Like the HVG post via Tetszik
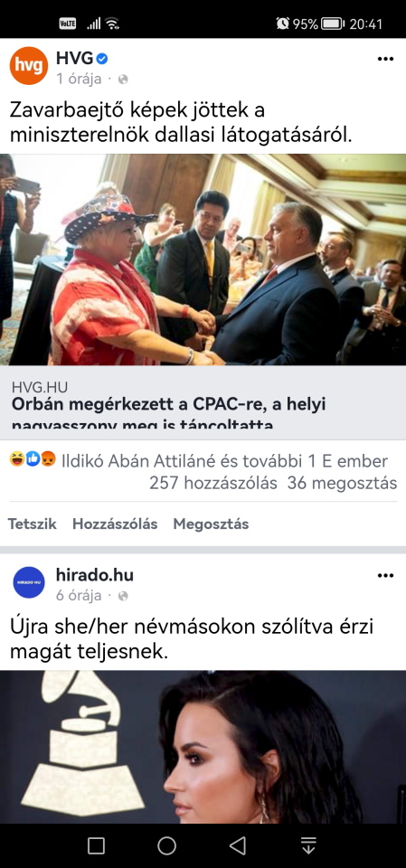406x868 pixels. click(x=33, y=524)
